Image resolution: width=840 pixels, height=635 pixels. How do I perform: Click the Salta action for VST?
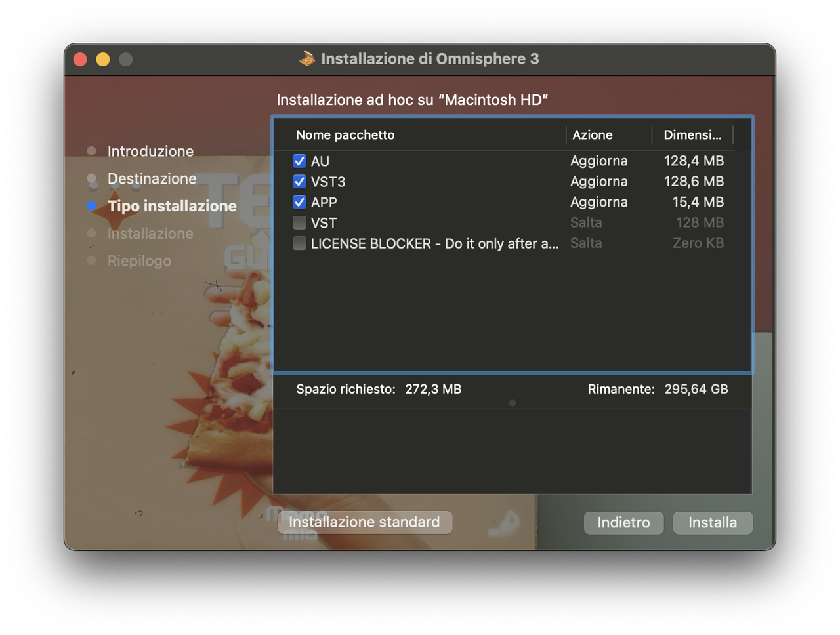pos(586,222)
